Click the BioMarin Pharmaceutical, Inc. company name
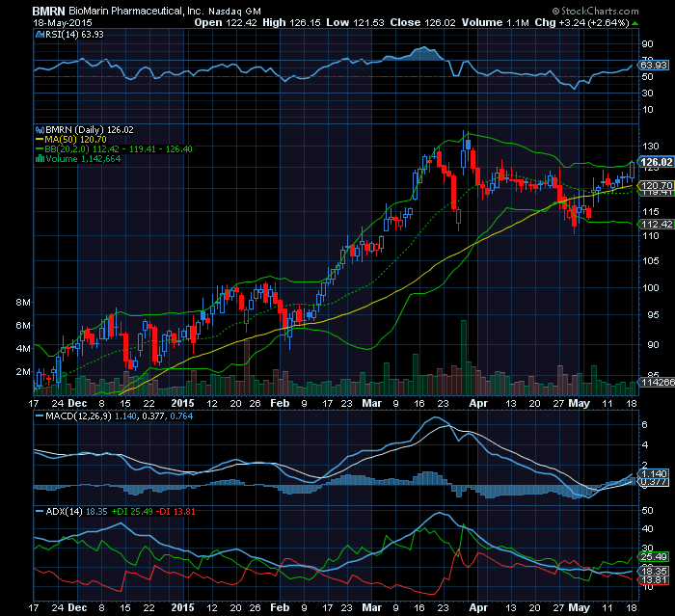 point(136,11)
